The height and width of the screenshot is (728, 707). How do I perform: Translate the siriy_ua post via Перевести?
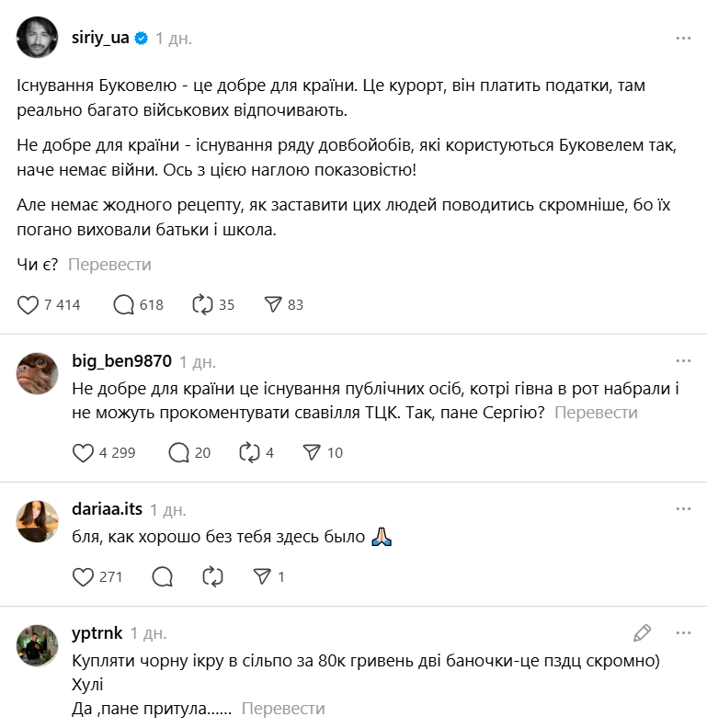pyautogui.click(x=109, y=265)
